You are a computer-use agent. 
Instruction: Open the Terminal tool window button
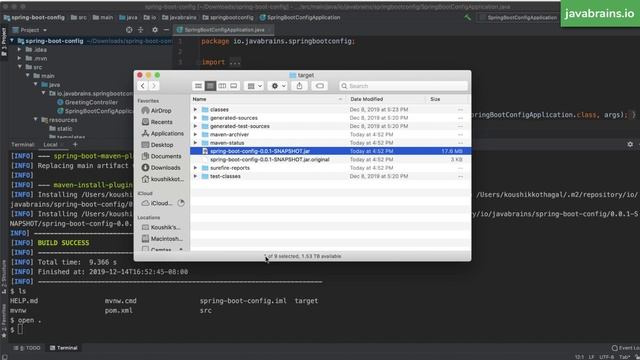click(64, 348)
